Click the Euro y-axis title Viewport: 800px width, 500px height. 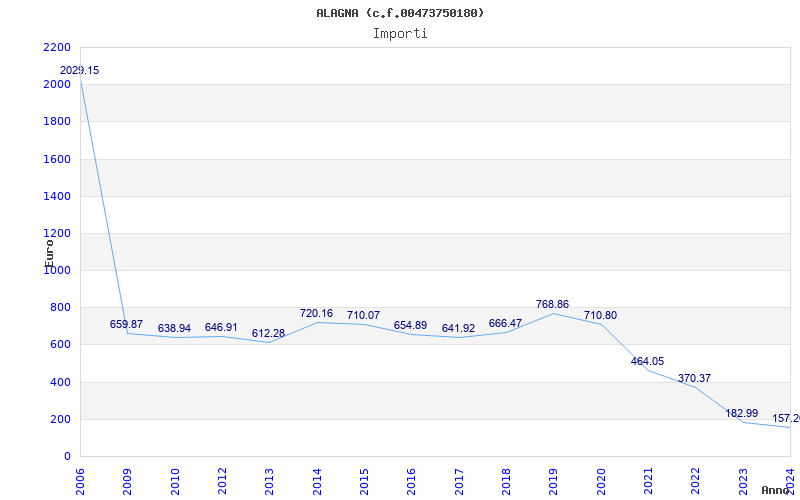coord(49,253)
